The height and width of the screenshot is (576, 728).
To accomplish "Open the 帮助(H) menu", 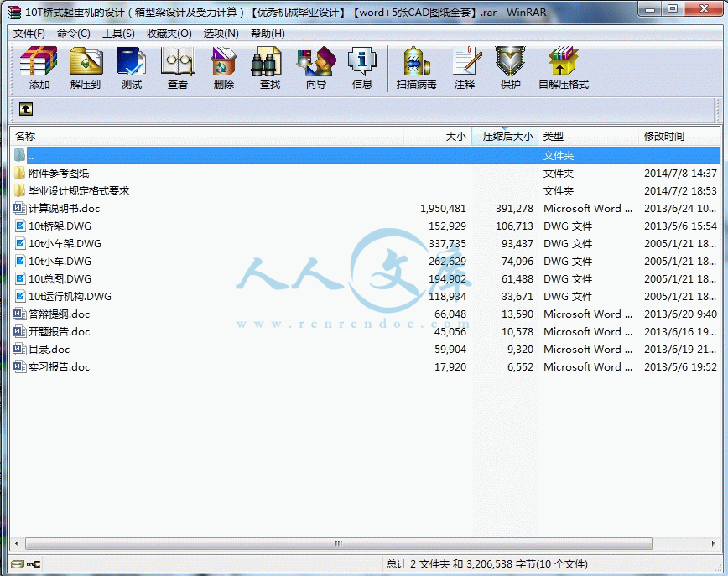I will 268,34.
